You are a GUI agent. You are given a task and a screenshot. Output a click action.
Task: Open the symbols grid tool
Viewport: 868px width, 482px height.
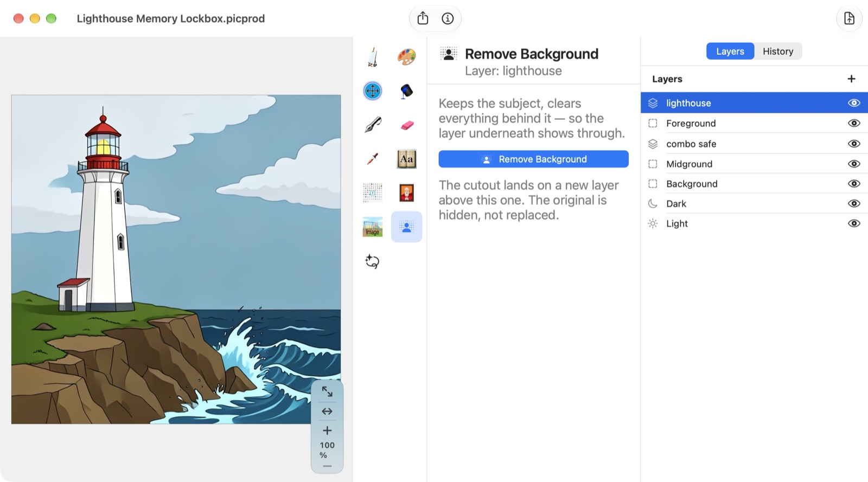point(373,192)
